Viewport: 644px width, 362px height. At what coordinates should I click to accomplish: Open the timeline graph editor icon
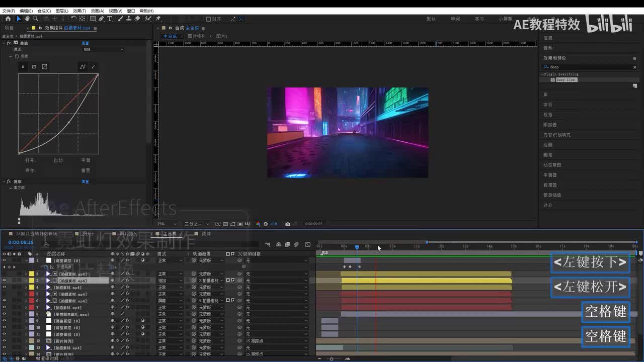click(x=307, y=244)
